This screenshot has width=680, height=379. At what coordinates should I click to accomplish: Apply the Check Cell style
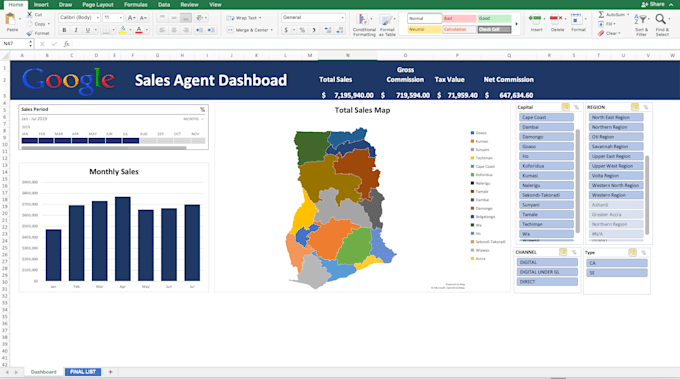point(494,29)
